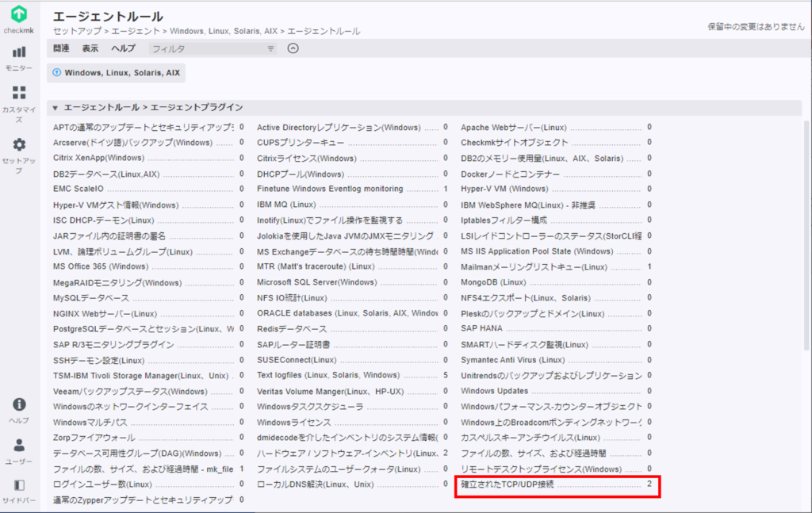
Task: Open the Windowsマルチパス rule
Action: [90, 423]
